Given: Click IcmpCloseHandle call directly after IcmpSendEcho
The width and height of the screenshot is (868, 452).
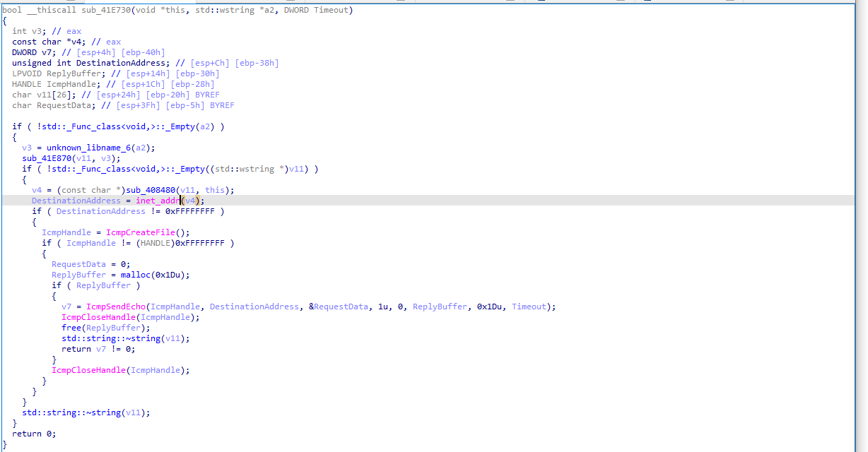Looking at the screenshot, I should [95, 317].
